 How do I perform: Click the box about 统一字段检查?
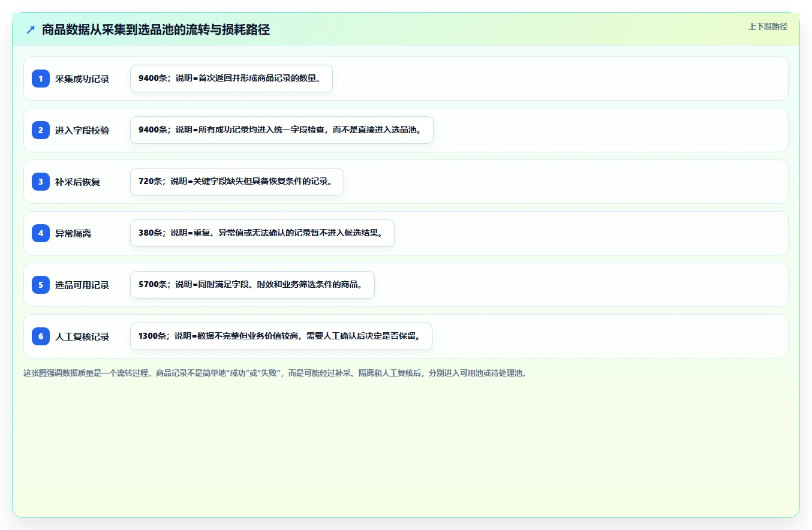point(282,130)
